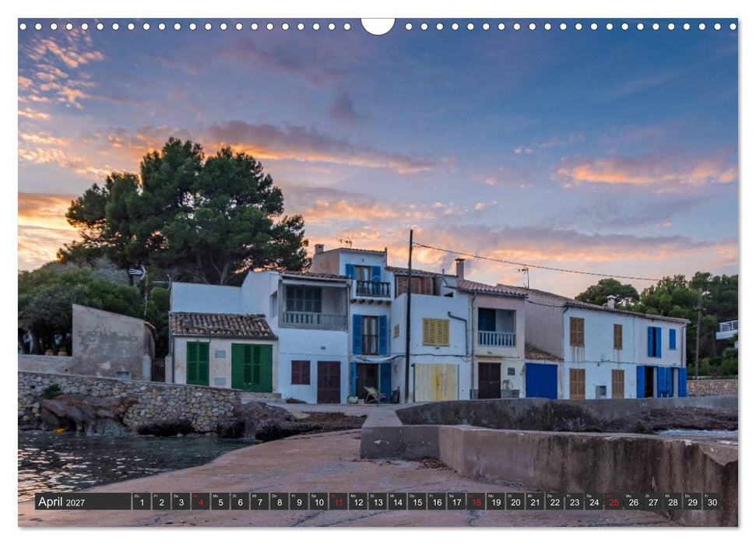Select day 20 in the calendar strip
Image resolution: width=756 pixels, height=545 pixels.
tap(515, 501)
